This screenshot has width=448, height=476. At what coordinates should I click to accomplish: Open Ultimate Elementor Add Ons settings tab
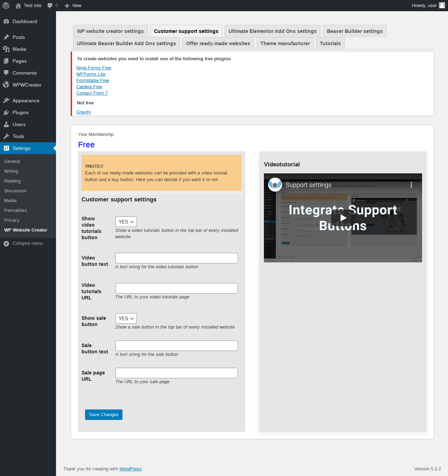273,31
